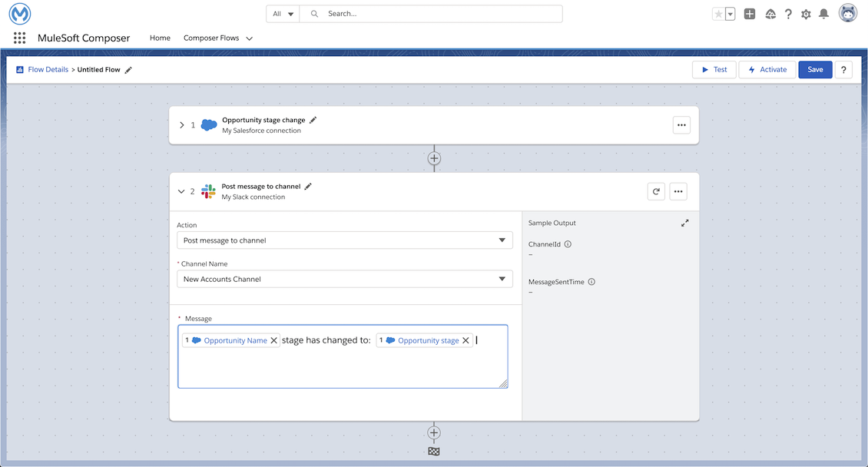Go to the Home tab
The width and height of the screenshot is (868, 467).
[x=160, y=38]
